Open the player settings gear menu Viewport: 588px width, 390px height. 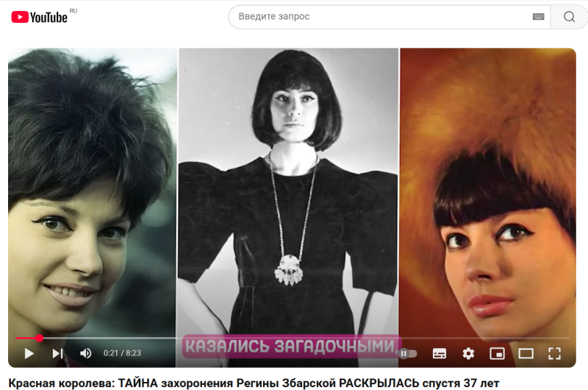468,353
